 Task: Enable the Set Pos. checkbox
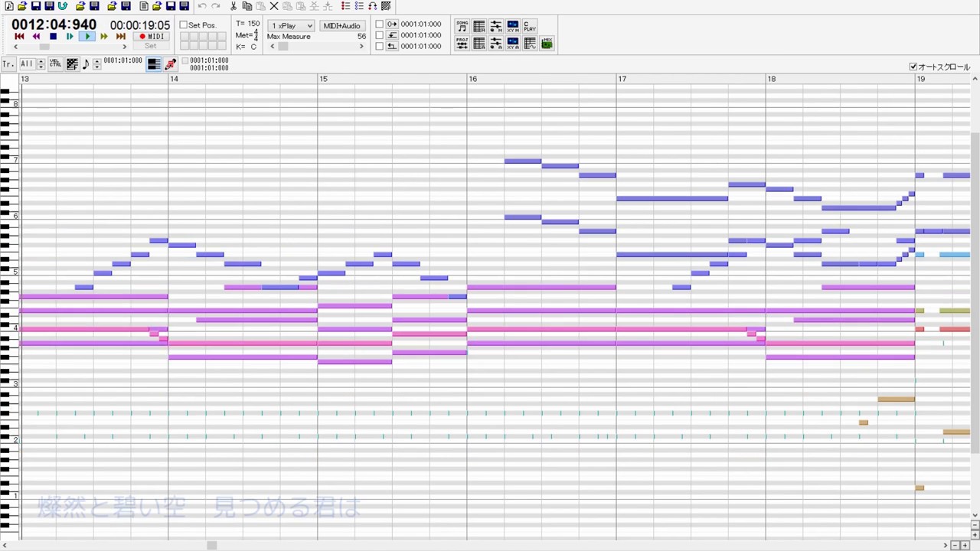(184, 25)
